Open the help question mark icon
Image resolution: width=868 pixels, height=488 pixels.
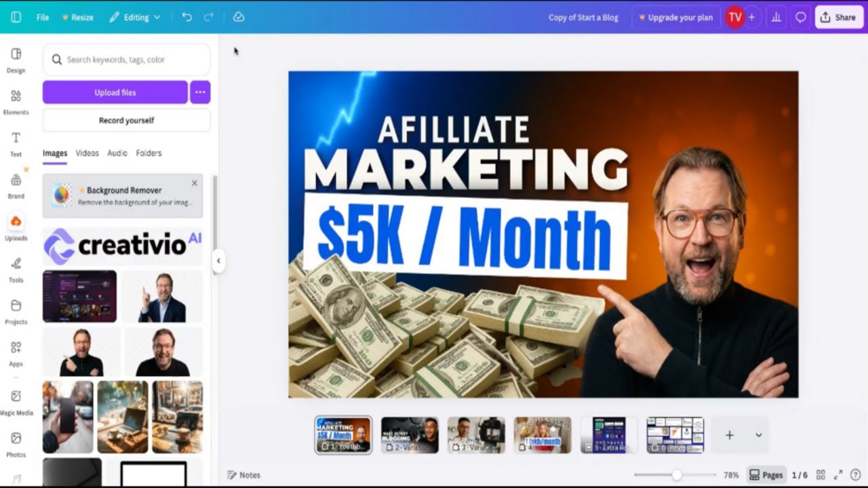point(855,475)
